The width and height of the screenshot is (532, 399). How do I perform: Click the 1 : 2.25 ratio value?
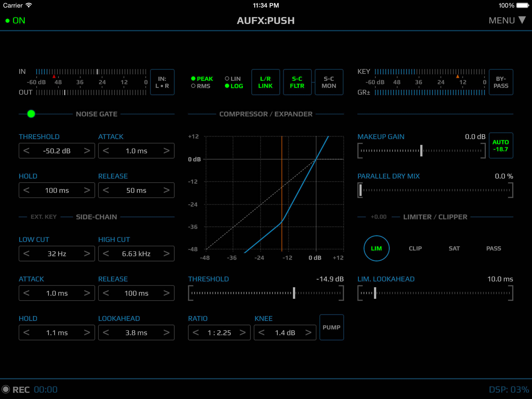pos(219,332)
